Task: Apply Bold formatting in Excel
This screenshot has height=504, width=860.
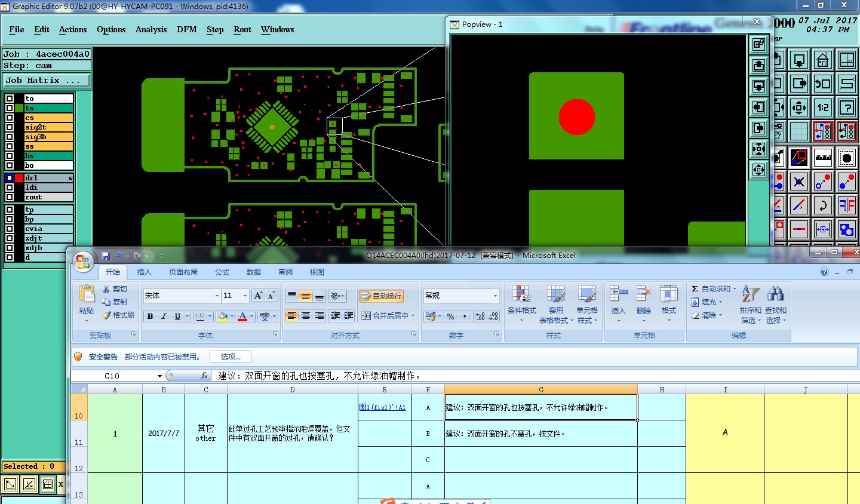Action: [150, 316]
